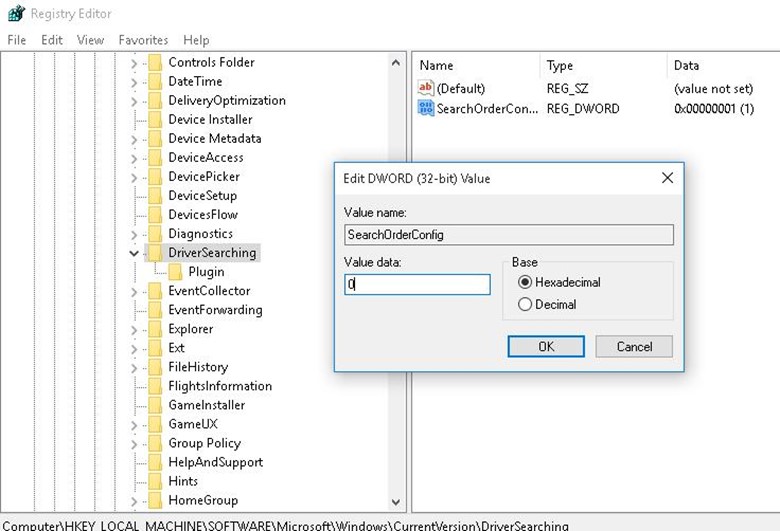
Task: Open the View menu
Action: pyautogui.click(x=90, y=40)
